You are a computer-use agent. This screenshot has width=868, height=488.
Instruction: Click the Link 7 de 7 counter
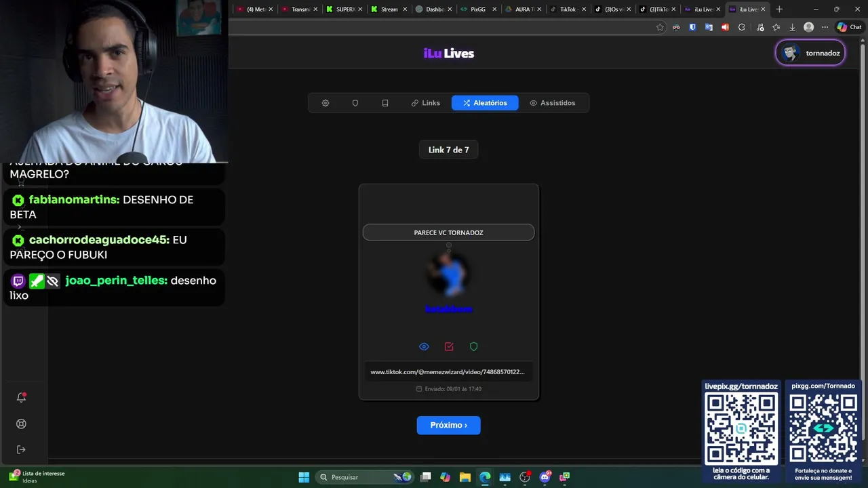coord(448,150)
